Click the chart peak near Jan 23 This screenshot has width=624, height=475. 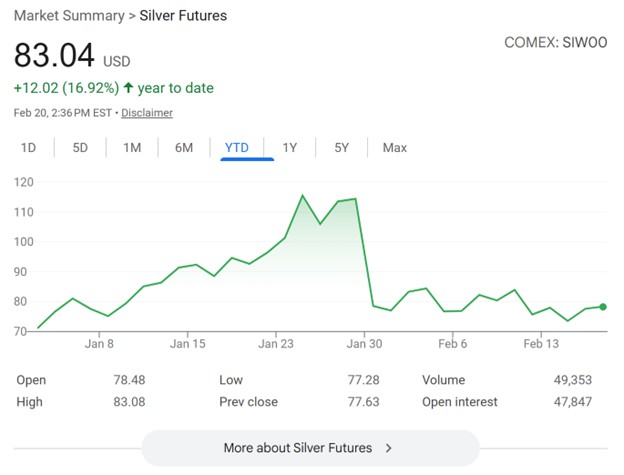[303, 196]
